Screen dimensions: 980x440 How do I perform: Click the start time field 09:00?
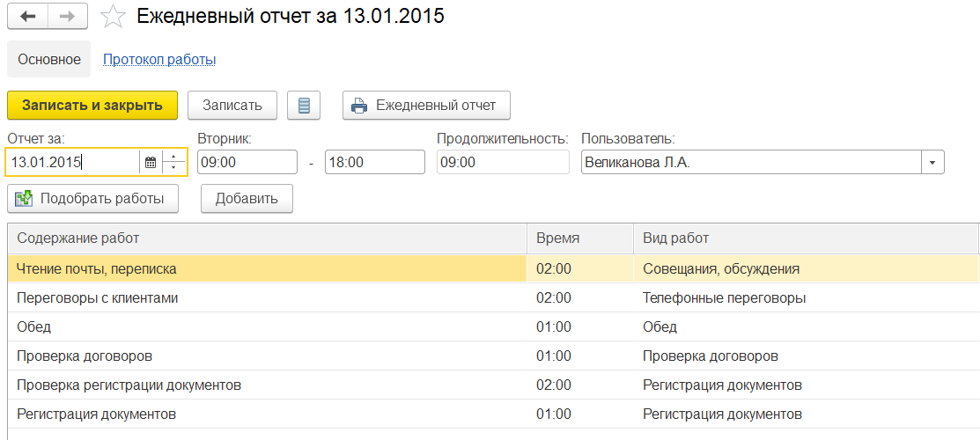click(247, 163)
